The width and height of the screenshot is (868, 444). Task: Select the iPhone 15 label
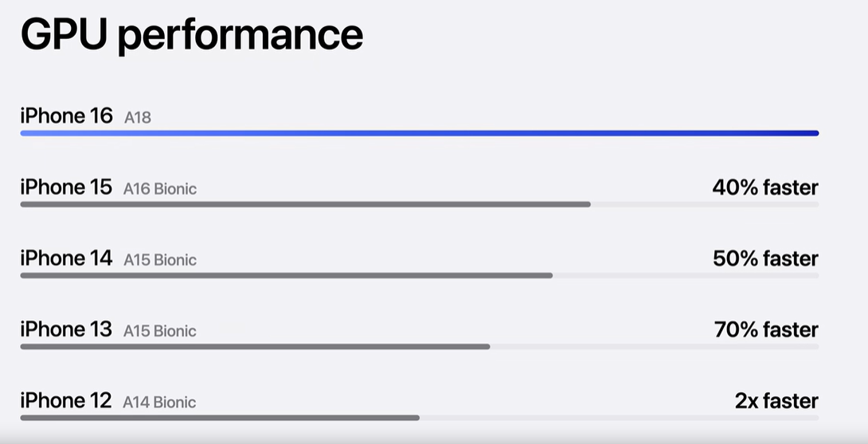[x=66, y=187]
